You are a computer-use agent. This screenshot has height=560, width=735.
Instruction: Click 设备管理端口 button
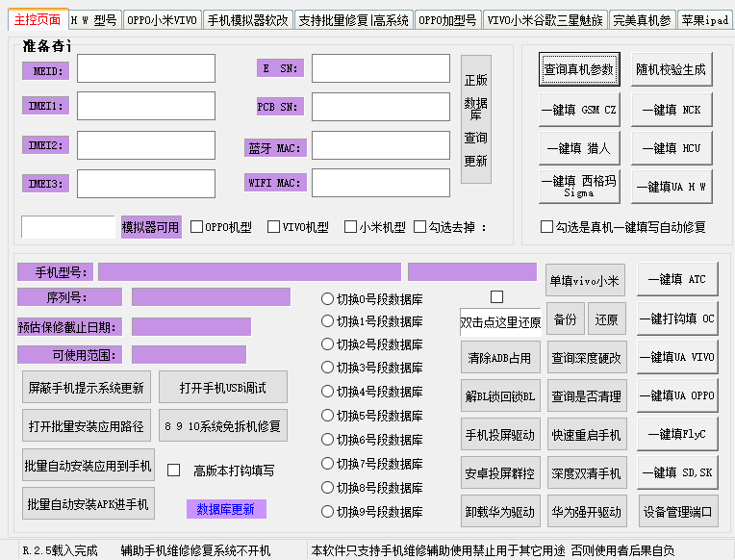[x=678, y=511]
